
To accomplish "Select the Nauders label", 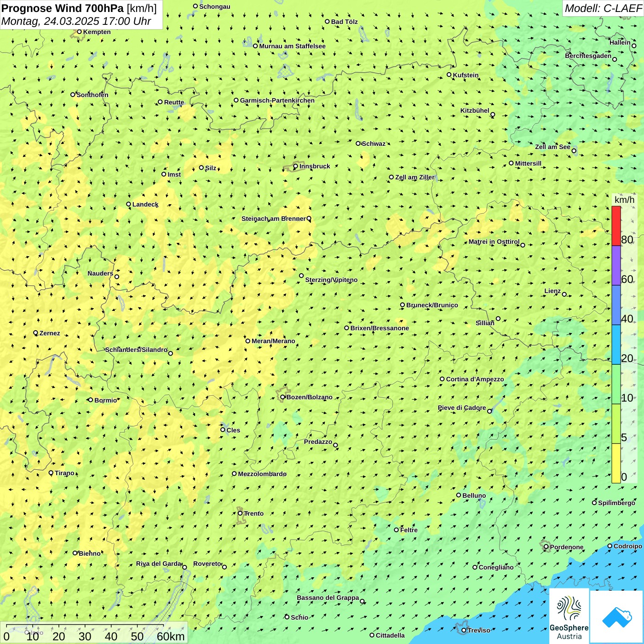I will point(100,273).
